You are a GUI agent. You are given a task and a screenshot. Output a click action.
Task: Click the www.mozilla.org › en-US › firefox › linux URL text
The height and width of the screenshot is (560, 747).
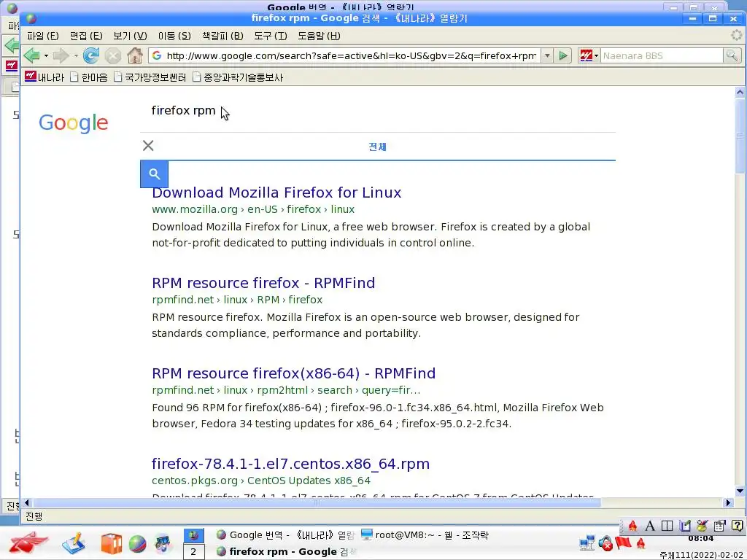tap(253, 209)
